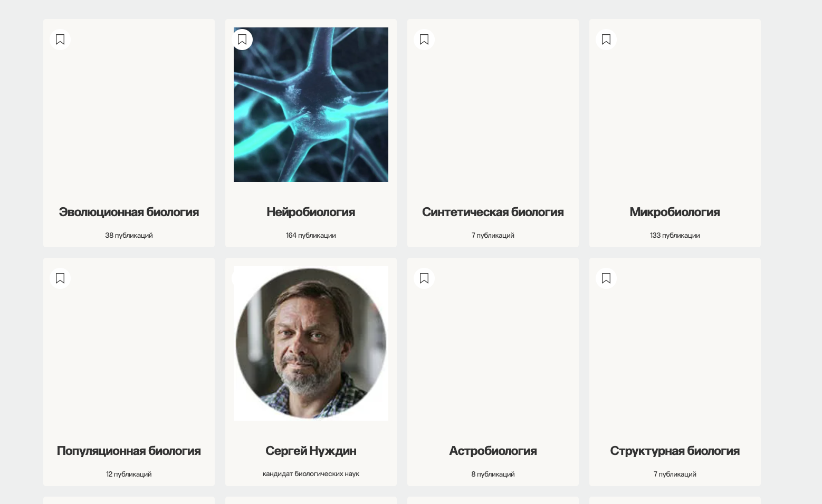The image size is (822, 504).
Task: Bookmark the Астробиология card
Action: [424, 278]
